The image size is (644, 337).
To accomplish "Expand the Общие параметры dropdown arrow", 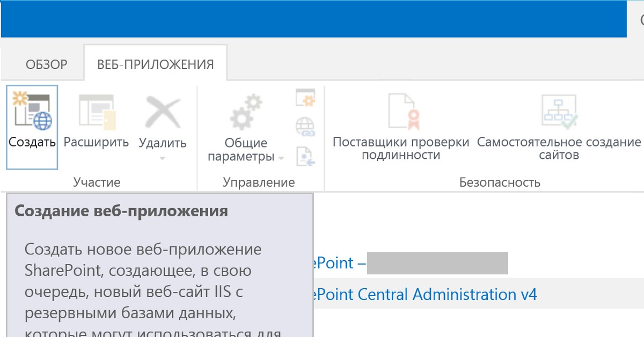I will 281,158.
